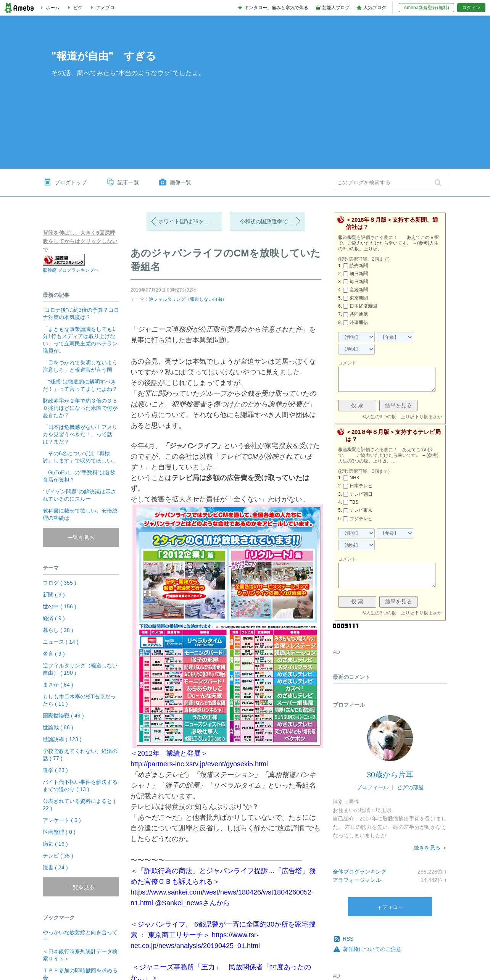Expand the テーマ list with 一覧を見る
This screenshot has height=980, width=490.
coord(81,887)
